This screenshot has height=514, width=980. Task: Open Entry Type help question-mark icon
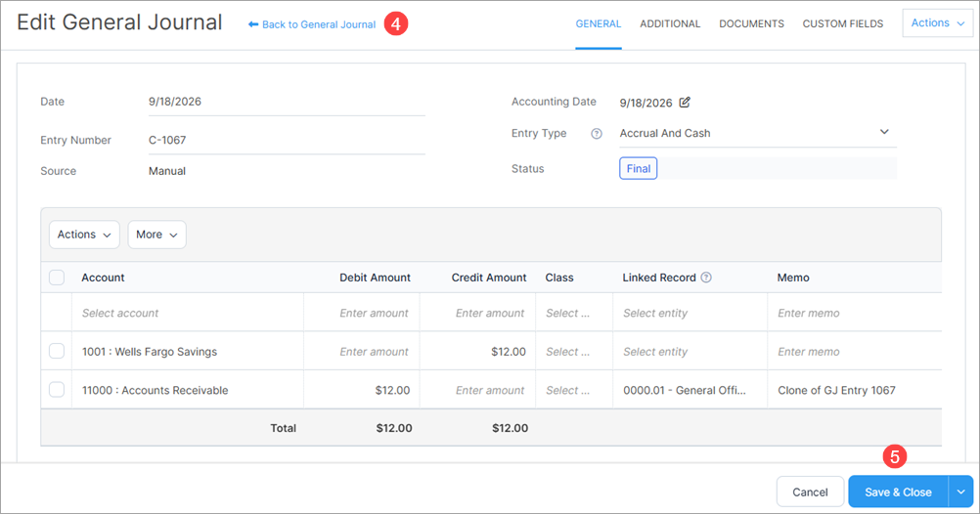click(597, 134)
